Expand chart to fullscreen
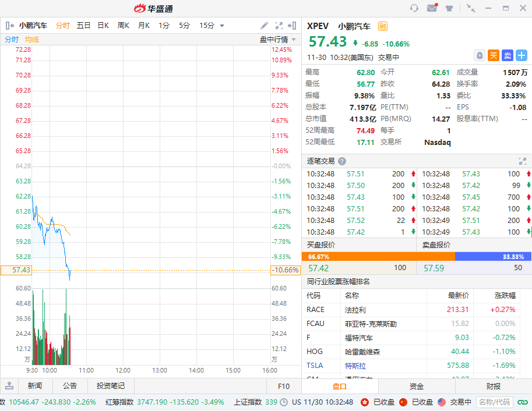 tap(279, 26)
